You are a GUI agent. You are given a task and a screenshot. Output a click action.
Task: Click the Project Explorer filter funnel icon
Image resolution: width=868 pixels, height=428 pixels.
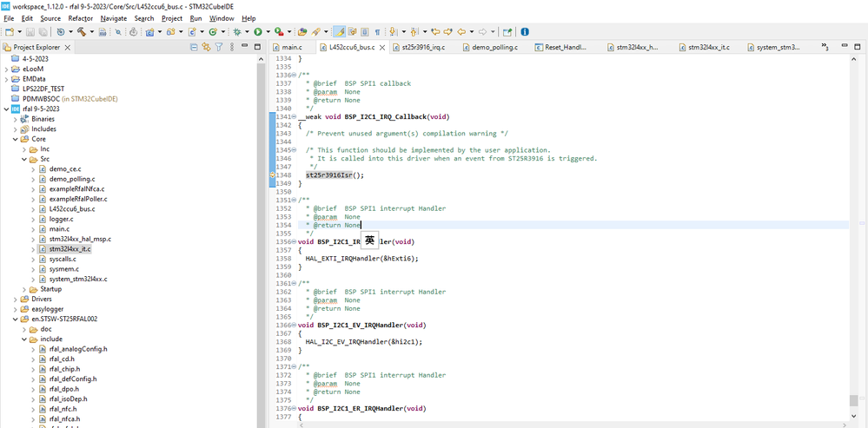[219, 47]
